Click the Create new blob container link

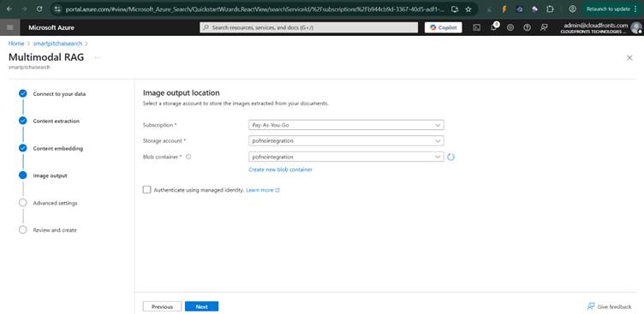pyautogui.click(x=280, y=169)
